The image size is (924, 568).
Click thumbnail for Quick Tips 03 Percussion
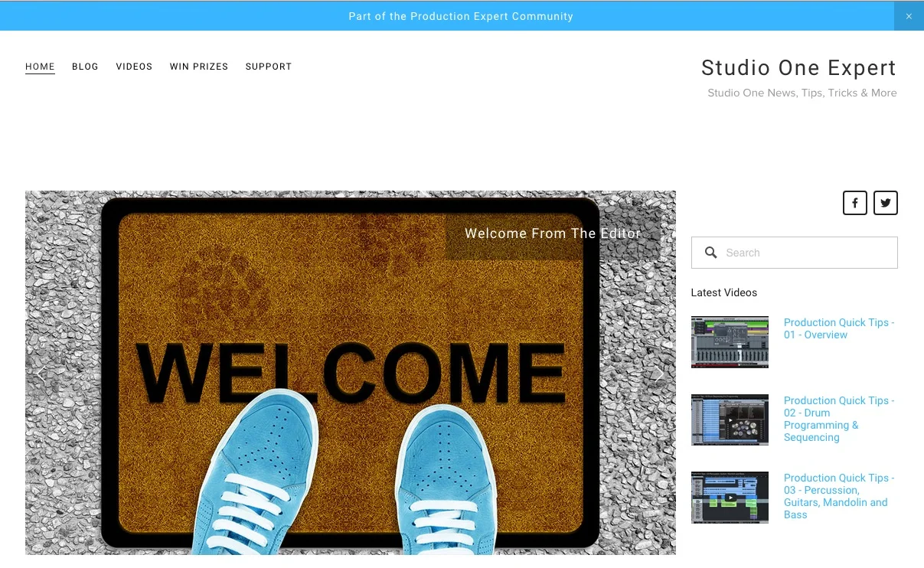(730, 498)
